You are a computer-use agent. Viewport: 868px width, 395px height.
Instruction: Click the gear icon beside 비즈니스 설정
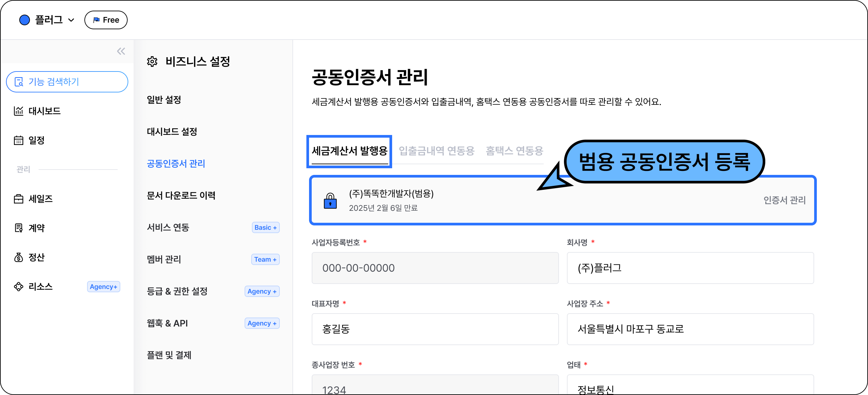[152, 62]
